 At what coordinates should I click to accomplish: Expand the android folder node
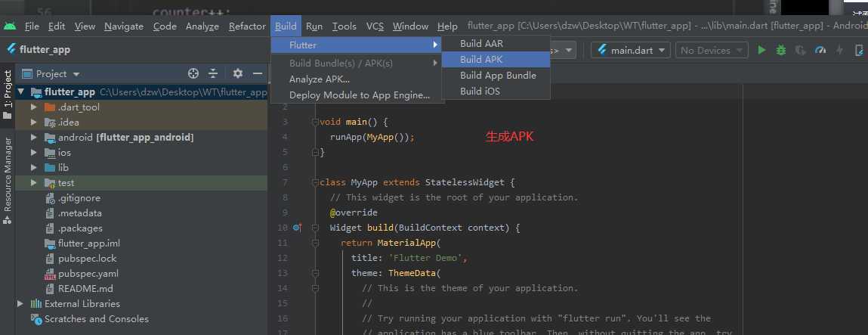pyautogui.click(x=34, y=138)
